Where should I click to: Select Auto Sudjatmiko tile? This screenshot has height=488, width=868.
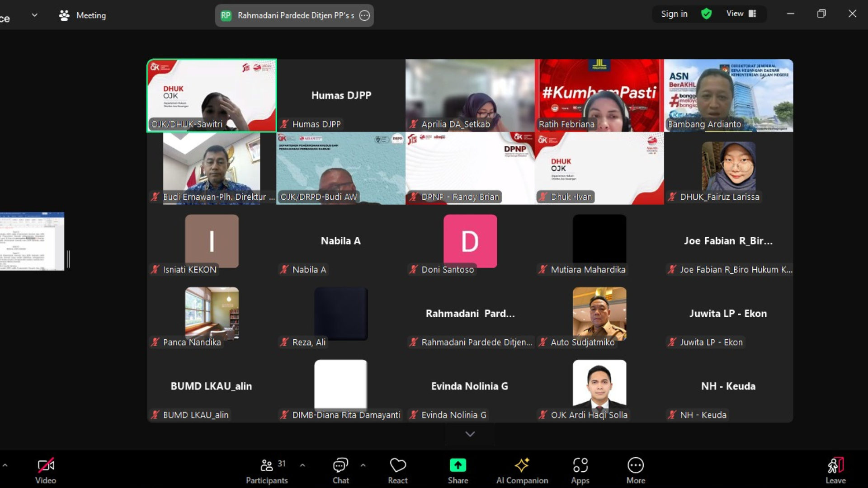tap(599, 314)
